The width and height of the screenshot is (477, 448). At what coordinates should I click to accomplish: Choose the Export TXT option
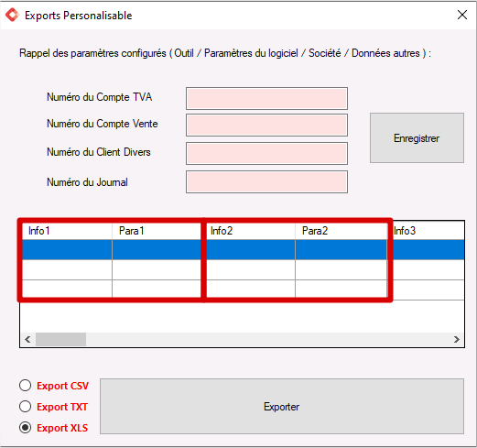click(x=25, y=407)
